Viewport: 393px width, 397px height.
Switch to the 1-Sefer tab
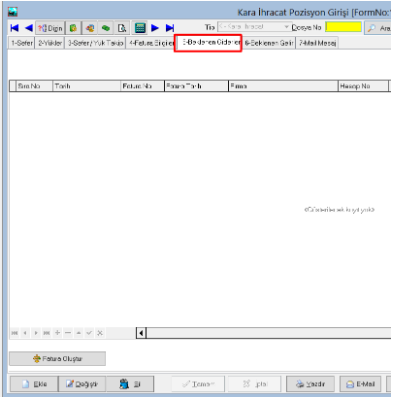tap(22, 43)
